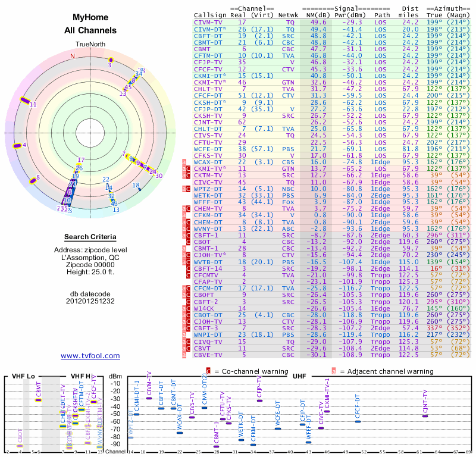476x457 pixels.
Task: Select the radar marker labeled 4
Action: pyautogui.click(x=17, y=146)
